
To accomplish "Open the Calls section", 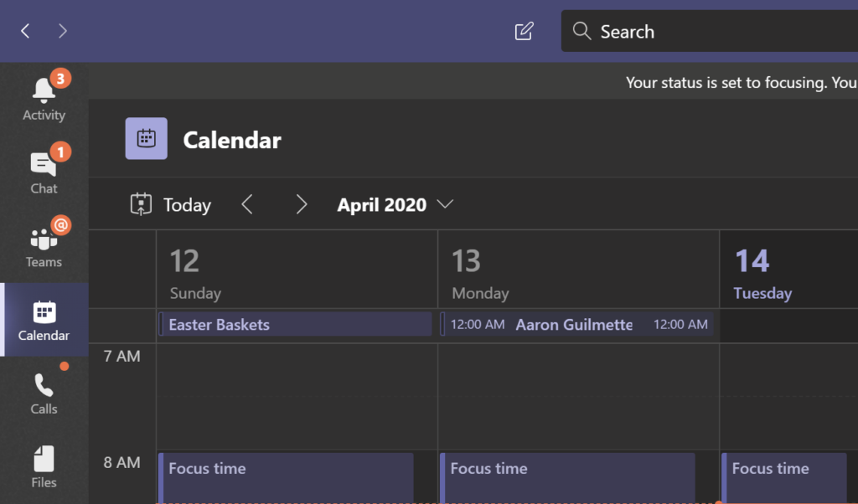I will coord(43,389).
